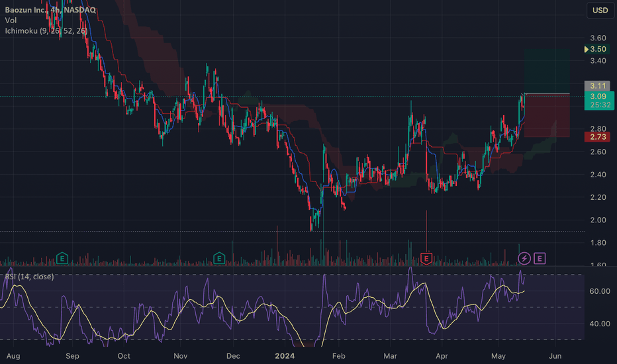Screen dimensions: 617x364
Task: Click the 3.40 price axis value
Action: (598, 61)
